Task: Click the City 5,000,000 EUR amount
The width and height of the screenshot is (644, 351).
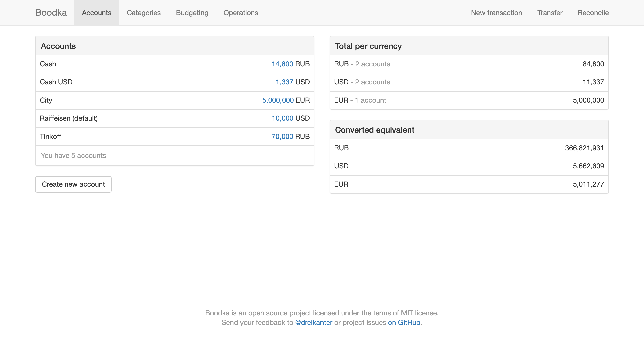Action: pyautogui.click(x=278, y=100)
